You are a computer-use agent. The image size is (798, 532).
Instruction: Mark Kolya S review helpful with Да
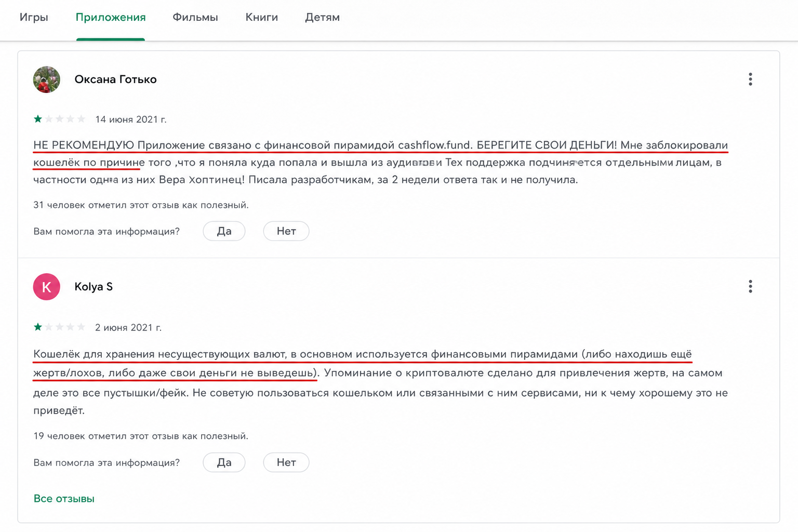click(x=224, y=462)
